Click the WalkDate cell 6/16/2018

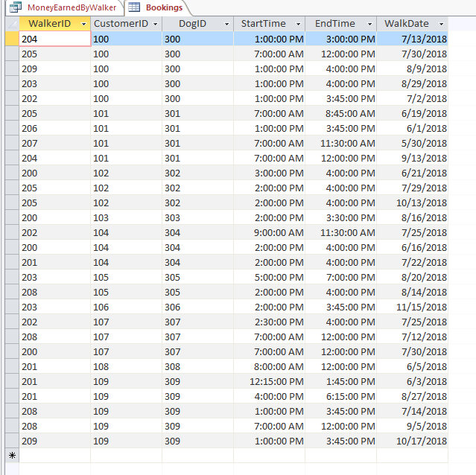click(412, 247)
